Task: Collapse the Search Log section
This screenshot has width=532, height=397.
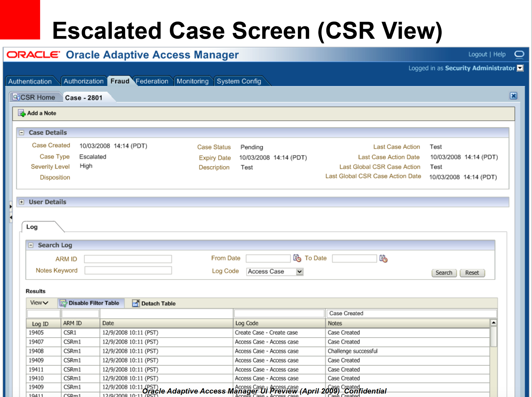Action: (31, 245)
